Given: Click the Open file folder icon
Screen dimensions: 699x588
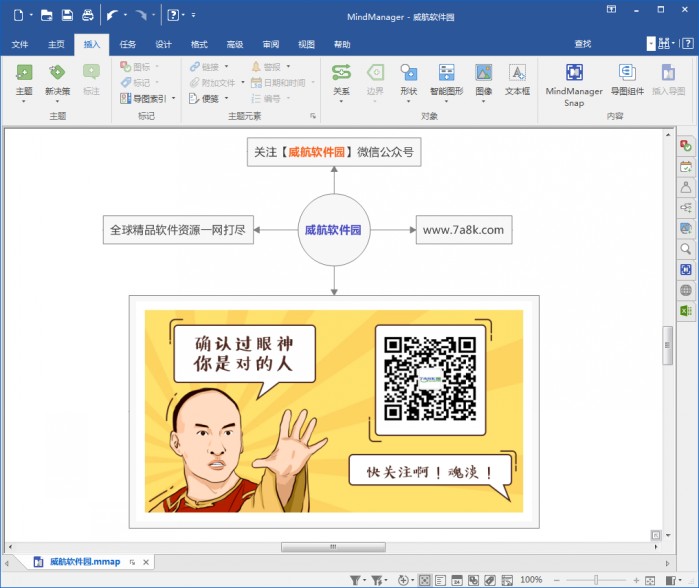Looking at the screenshot, I should (x=46, y=16).
